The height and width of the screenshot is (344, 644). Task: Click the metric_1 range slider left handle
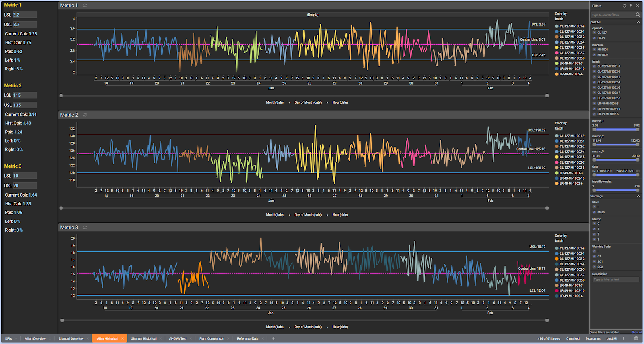pyautogui.click(x=594, y=130)
